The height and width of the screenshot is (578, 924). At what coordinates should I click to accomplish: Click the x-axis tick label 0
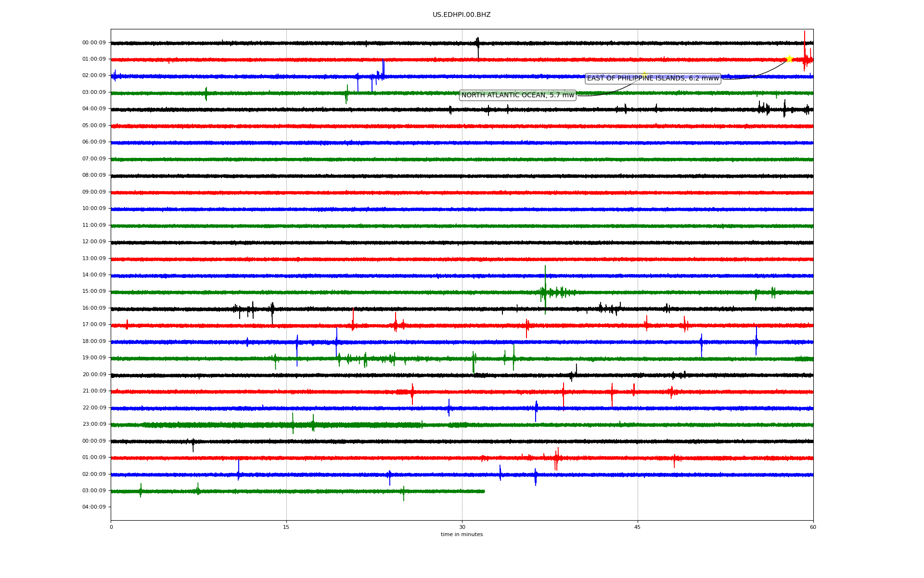pos(111,527)
